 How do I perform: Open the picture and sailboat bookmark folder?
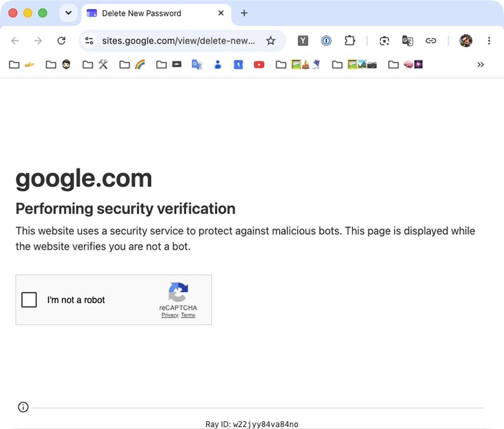[298, 65]
